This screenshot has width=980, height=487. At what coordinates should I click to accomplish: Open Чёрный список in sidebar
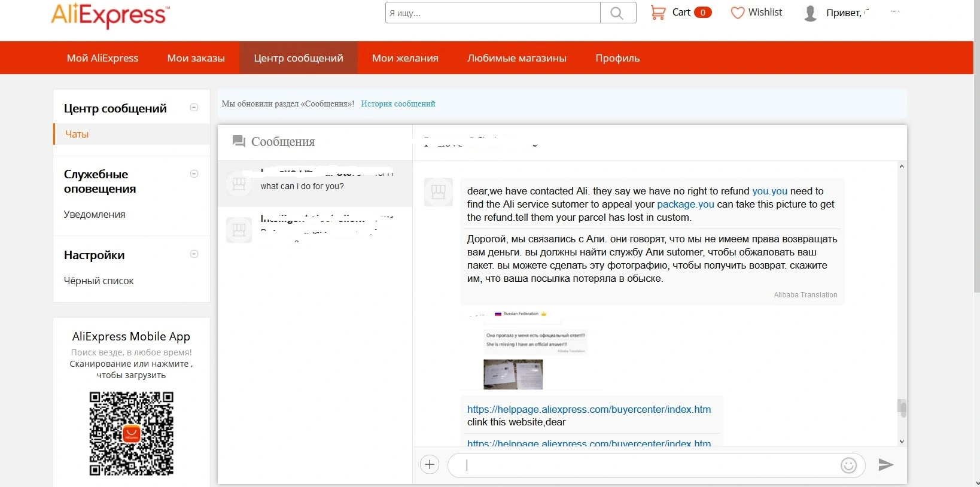(x=99, y=281)
